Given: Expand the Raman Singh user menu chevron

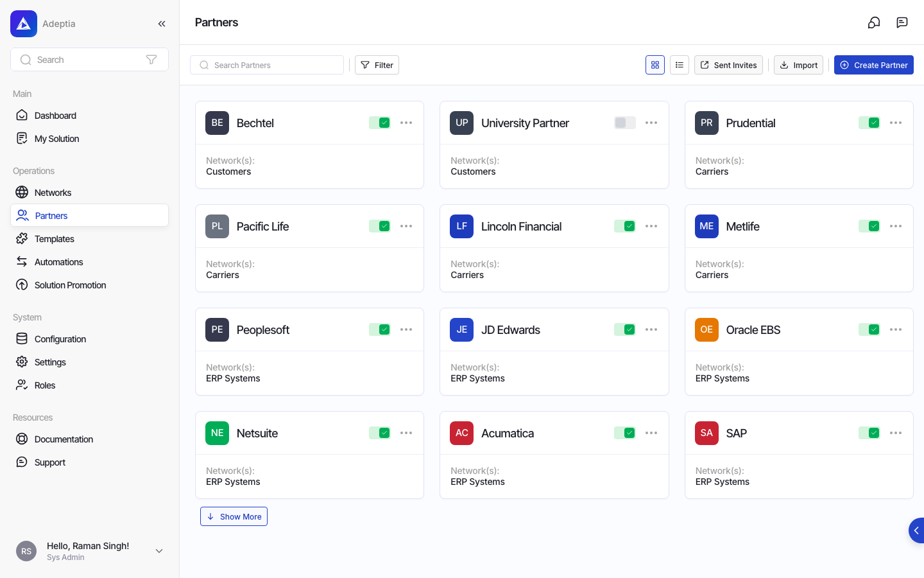Looking at the screenshot, I should point(159,551).
